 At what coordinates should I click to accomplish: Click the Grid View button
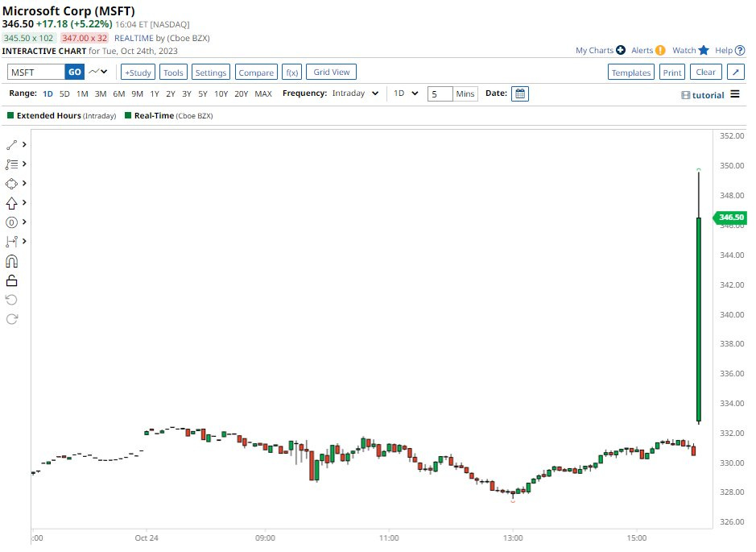point(331,72)
